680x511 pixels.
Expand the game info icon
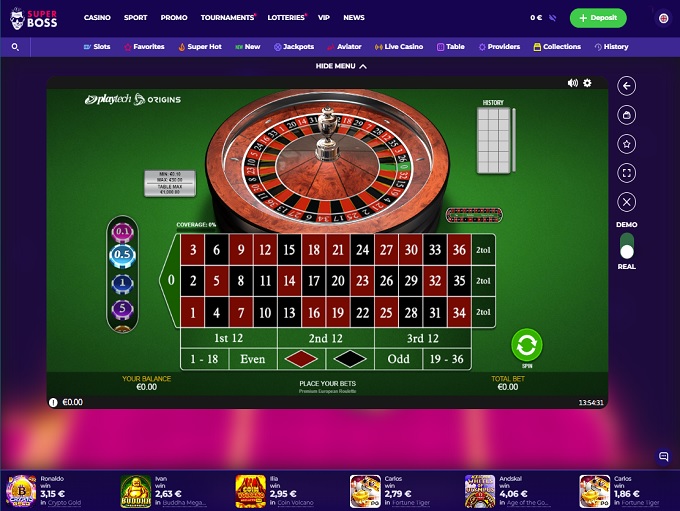53,403
